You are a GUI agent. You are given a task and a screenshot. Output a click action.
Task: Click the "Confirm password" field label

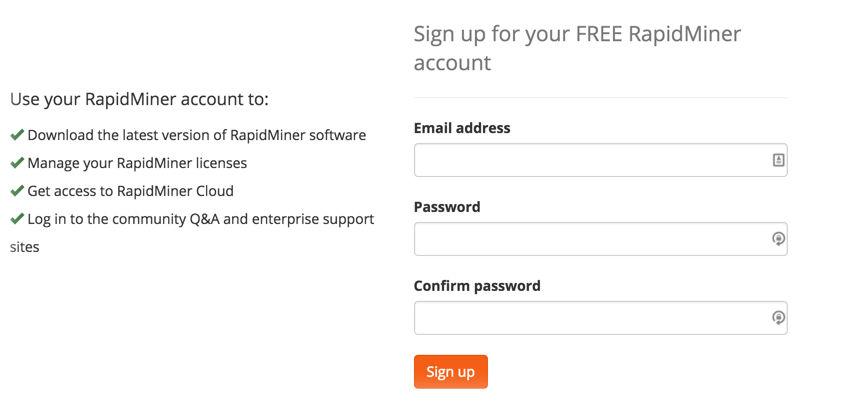point(477,286)
